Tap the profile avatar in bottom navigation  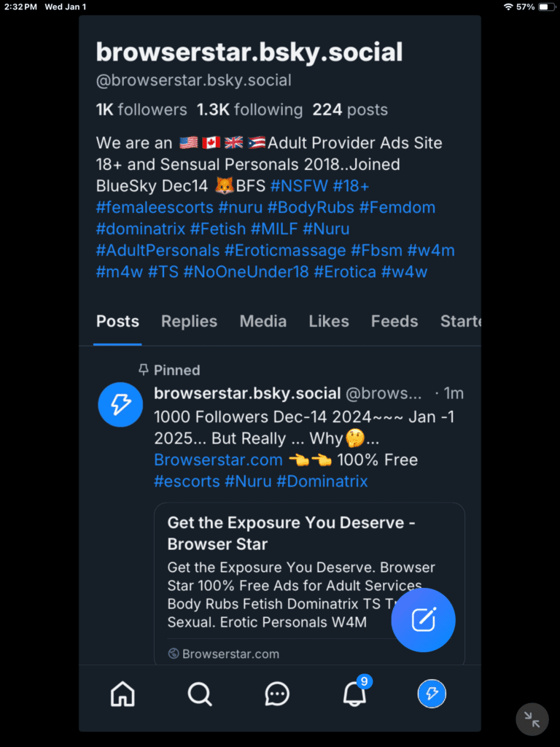(432, 693)
